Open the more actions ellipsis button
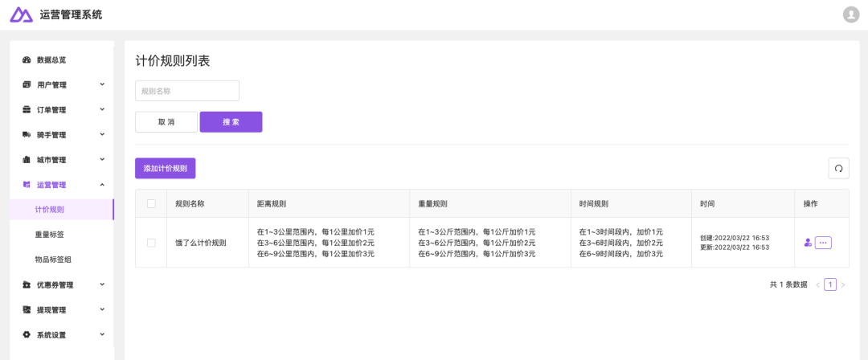 [823, 243]
